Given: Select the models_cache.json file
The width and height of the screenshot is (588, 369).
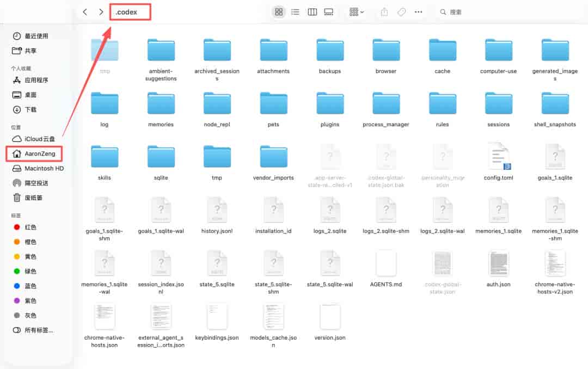Looking at the screenshot, I should pos(273,325).
